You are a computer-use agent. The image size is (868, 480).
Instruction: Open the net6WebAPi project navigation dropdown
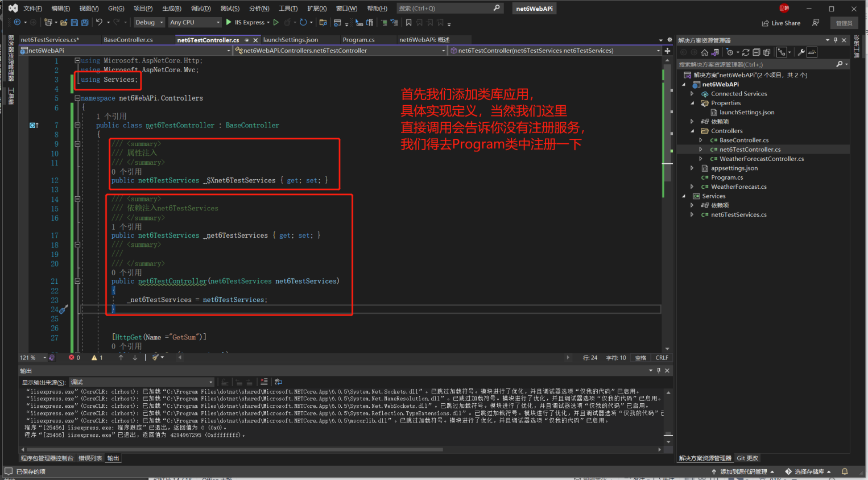[x=125, y=51]
